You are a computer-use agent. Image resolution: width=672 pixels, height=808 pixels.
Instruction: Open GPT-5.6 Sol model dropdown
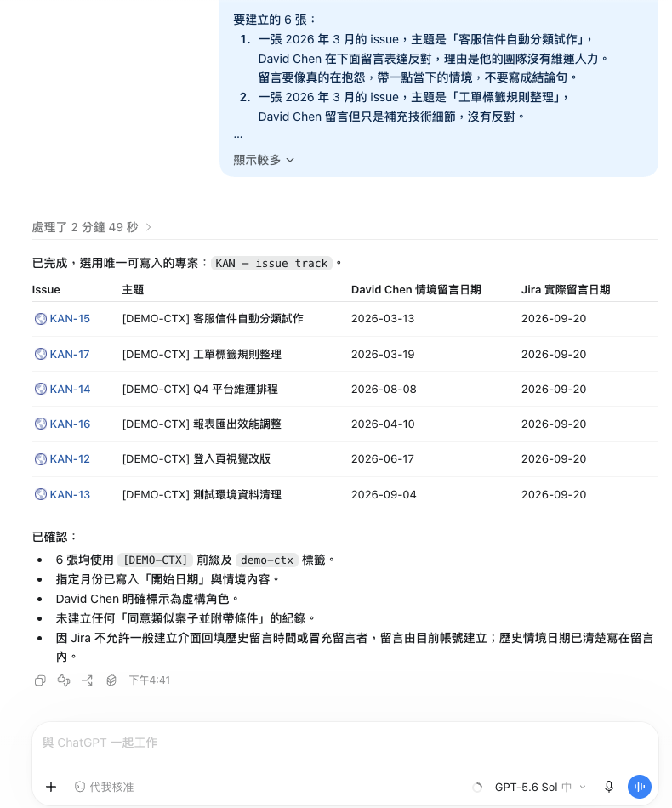click(x=540, y=787)
